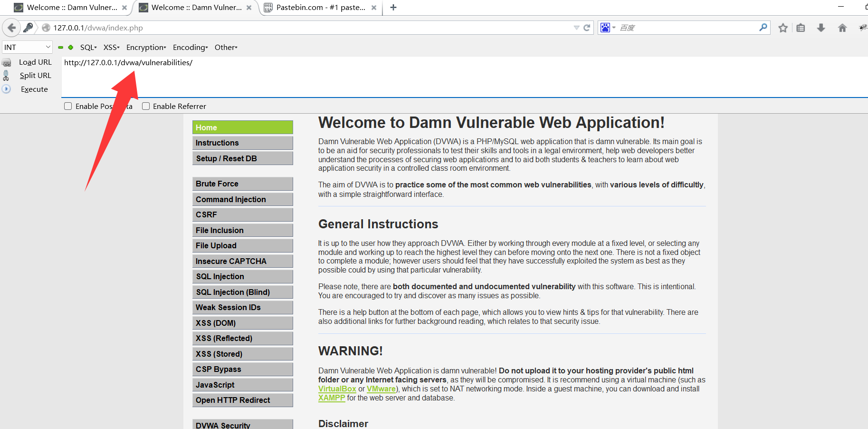The width and height of the screenshot is (868, 429).
Task: Reload the page with the refresh icon
Action: [x=587, y=28]
